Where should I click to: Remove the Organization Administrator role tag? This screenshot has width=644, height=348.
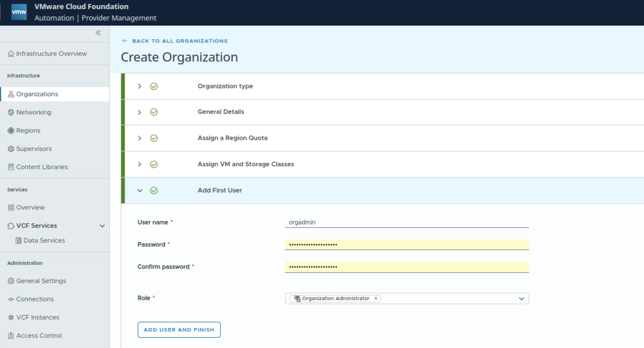click(x=376, y=298)
